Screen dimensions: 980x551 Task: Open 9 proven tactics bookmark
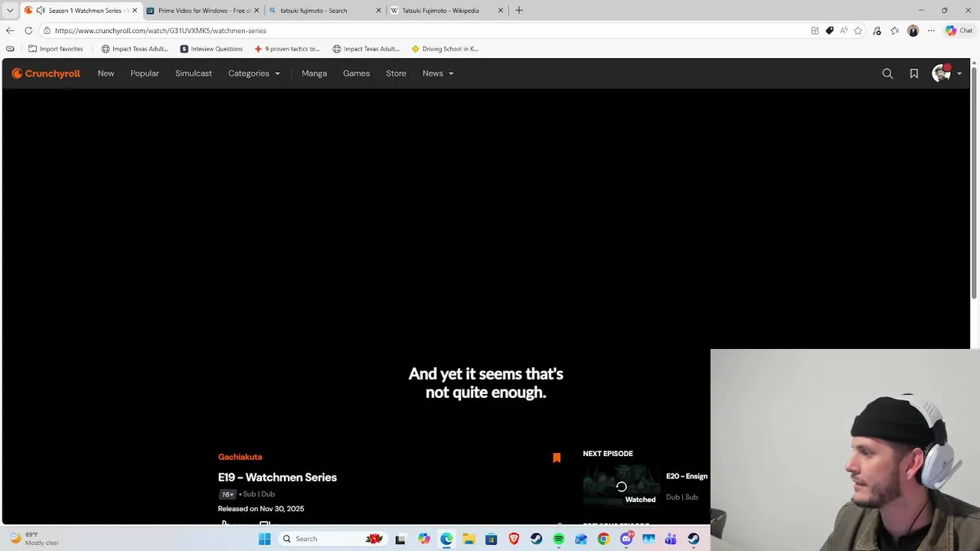(287, 49)
